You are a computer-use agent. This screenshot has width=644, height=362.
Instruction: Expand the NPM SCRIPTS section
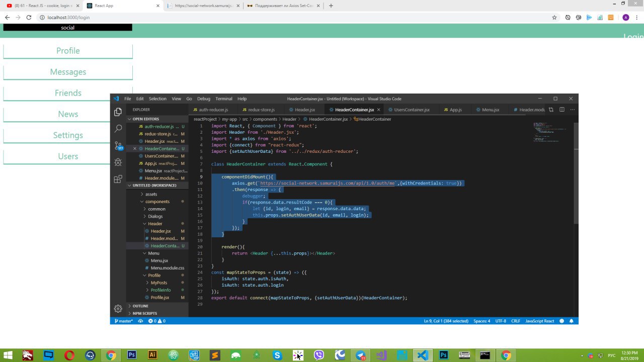(x=144, y=313)
